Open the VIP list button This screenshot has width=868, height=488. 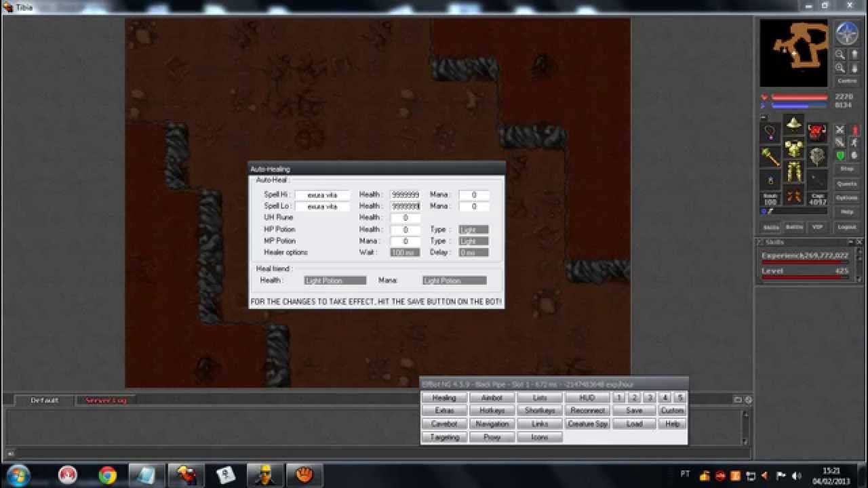pyautogui.click(x=817, y=227)
